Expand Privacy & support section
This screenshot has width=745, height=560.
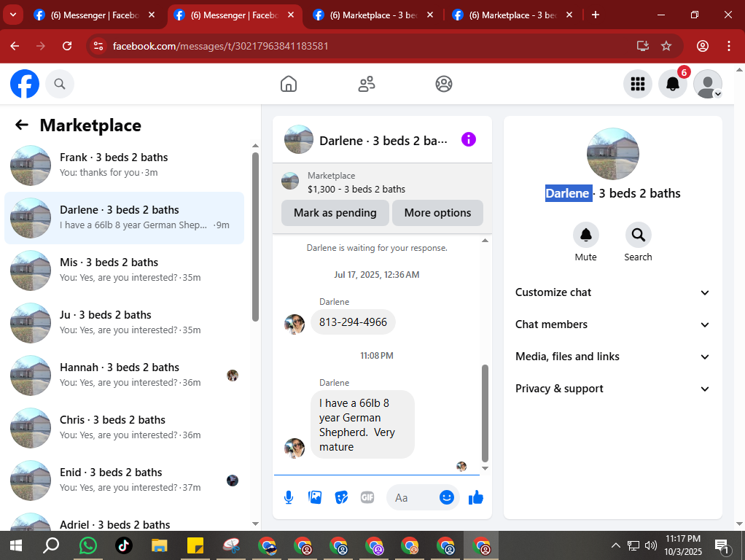(x=612, y=389)
